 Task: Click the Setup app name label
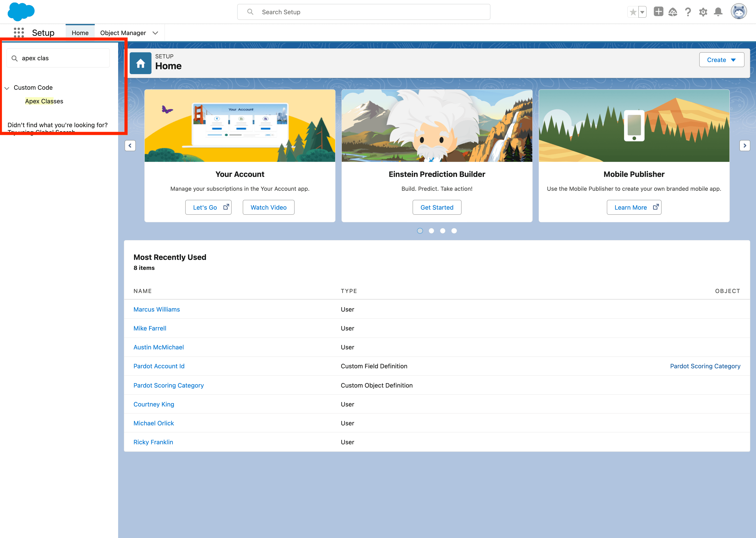pyautogui.click(x=43, y=33)
